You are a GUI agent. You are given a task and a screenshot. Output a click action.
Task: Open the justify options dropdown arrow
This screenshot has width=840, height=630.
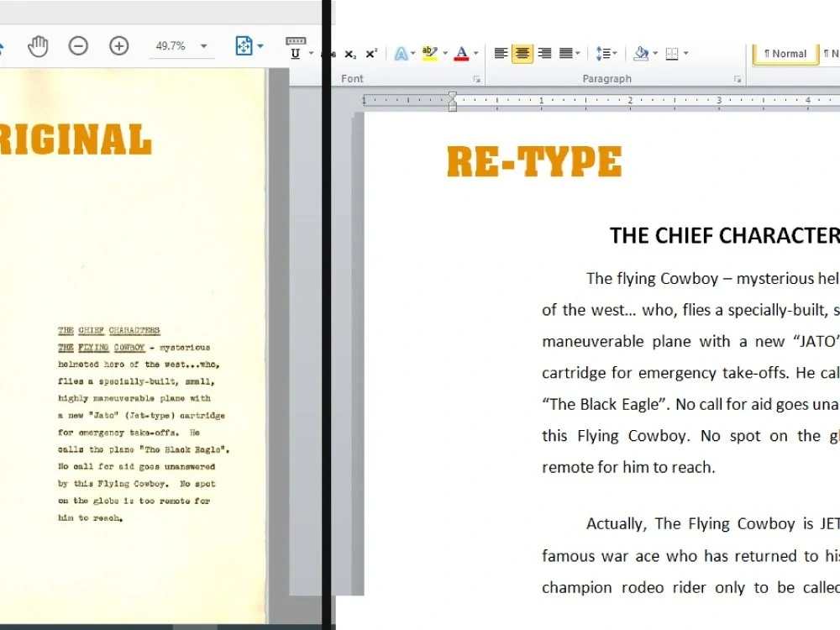coord(578,53)
